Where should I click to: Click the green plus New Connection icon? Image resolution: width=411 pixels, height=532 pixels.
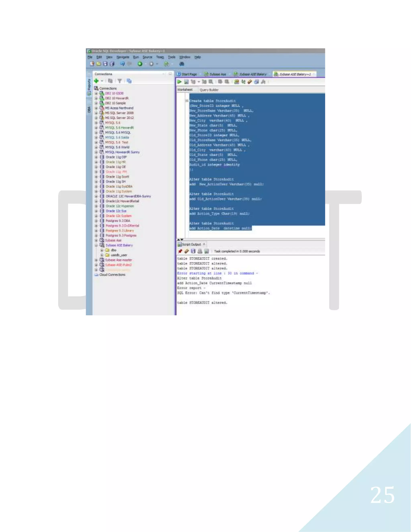pyautogui.click(x=96, y=81)
